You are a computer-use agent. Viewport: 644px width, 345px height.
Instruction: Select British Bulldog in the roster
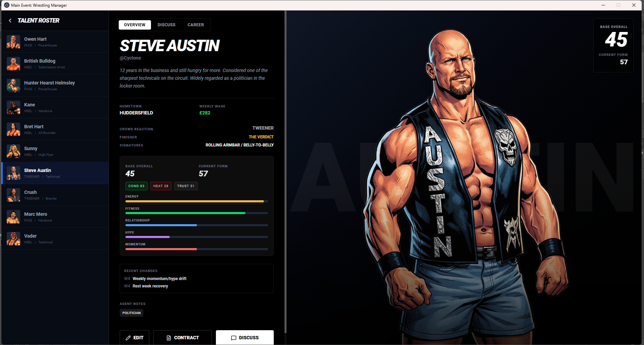(x=55, y=64)
